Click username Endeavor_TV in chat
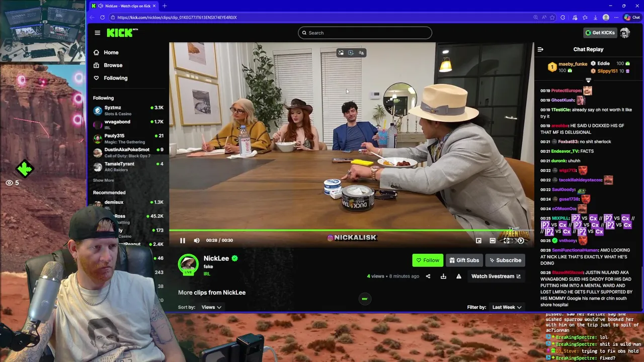The height and width of the screenshot is (362, 644). pyautogui.click(x=565, y=151)
